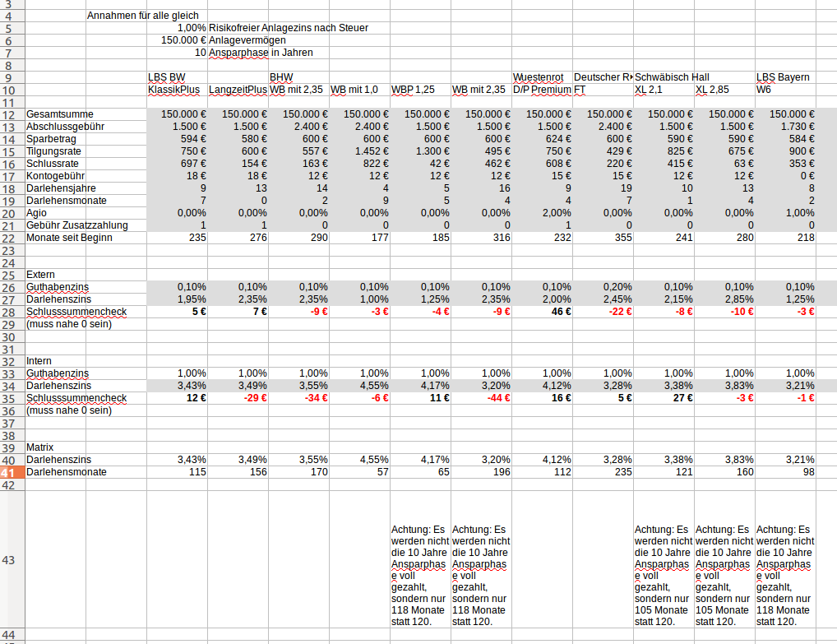
Task: Select the 'WB mit 1,0' cell
Action: point(360,89)
